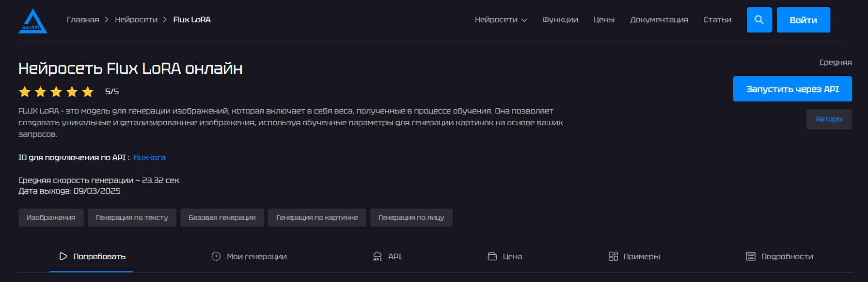
Task: Open the Статьи section
Action: 717,20
